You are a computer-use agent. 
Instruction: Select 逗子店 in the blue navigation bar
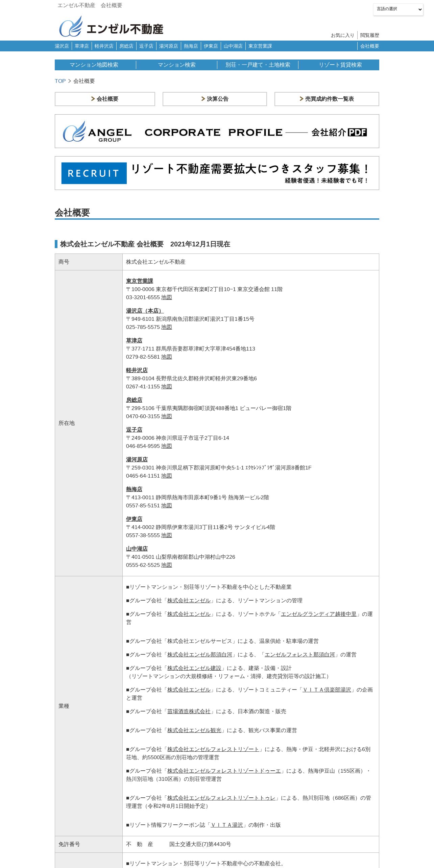(x=146, y=46)
